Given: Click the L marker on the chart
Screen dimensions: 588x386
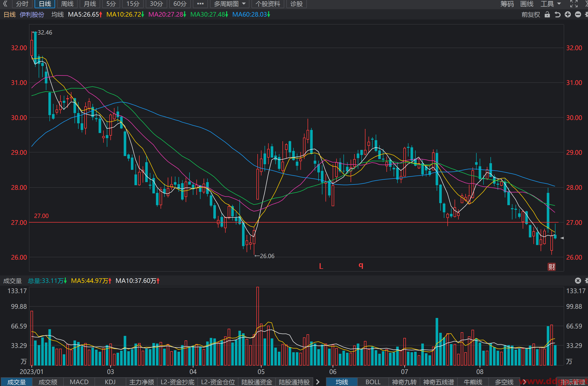Looking at the screenshot, I should pyautogui.click(x=321, y=266).
